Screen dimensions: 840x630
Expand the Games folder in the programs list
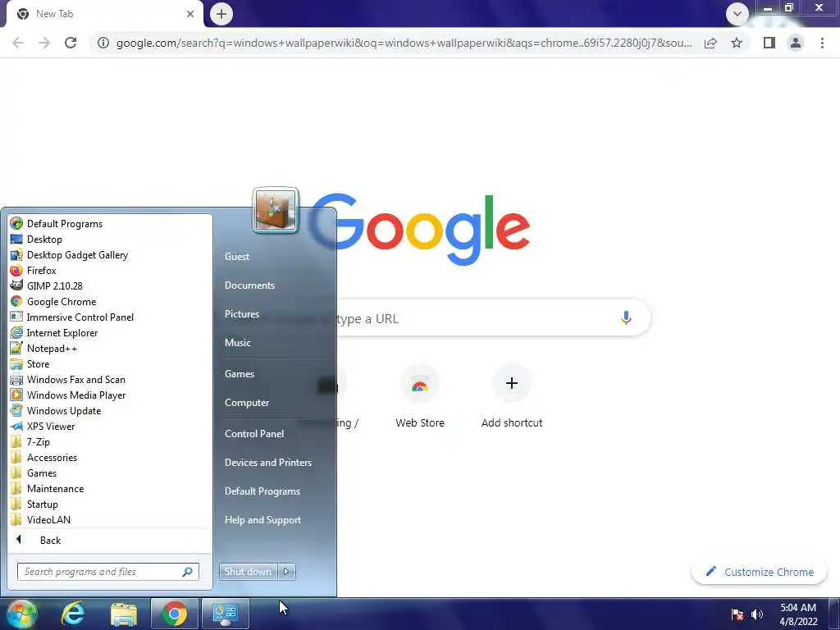click(x=41, y=472)
